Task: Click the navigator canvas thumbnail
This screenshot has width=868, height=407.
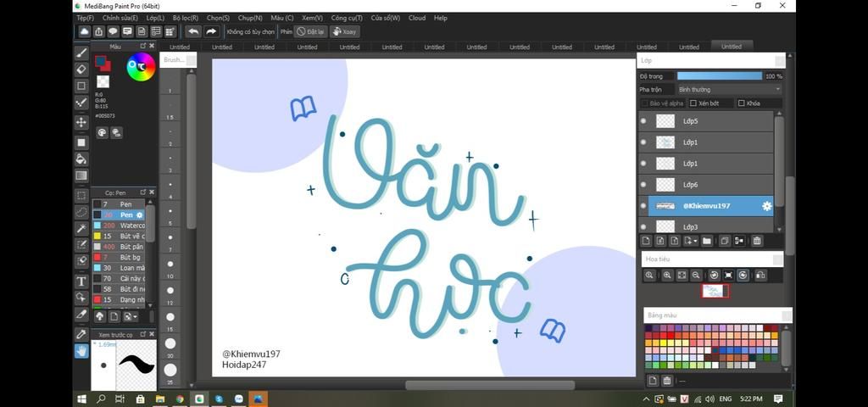Action: pyautogui.click(x=715, y=291)
